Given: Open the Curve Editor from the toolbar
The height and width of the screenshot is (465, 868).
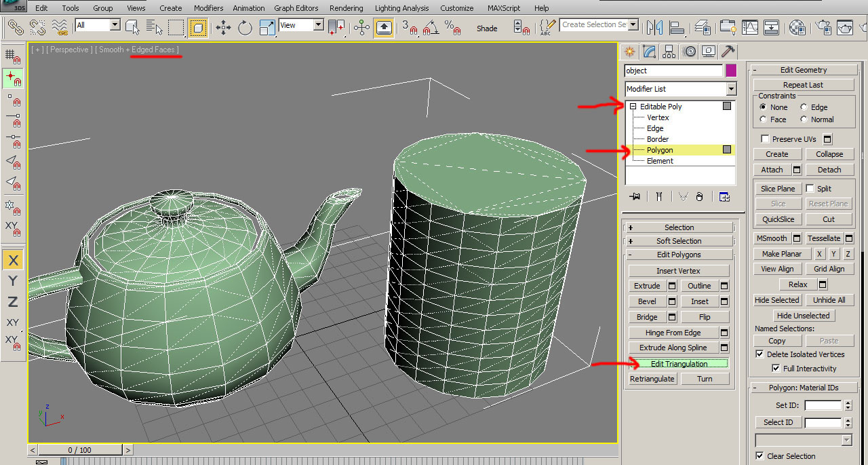Looking at the screenshot, I should coord(750,28).
